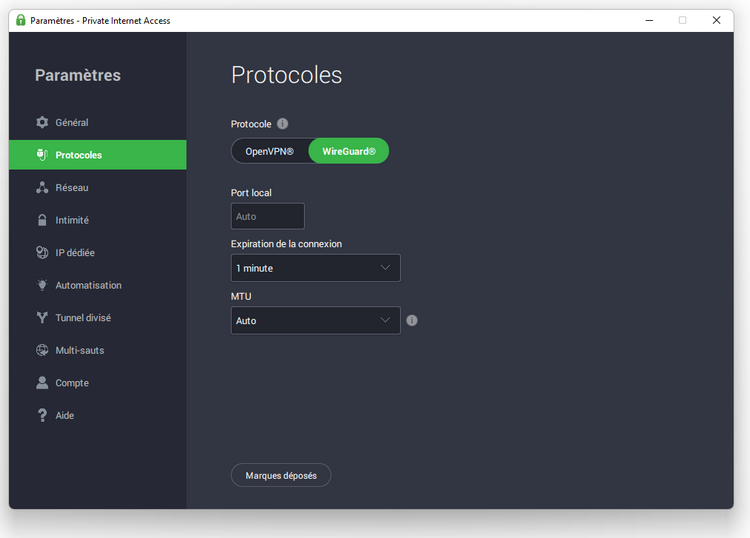Click the Tunnel divisé fork icon
This screenshot has width=750, height=538.
42,318
